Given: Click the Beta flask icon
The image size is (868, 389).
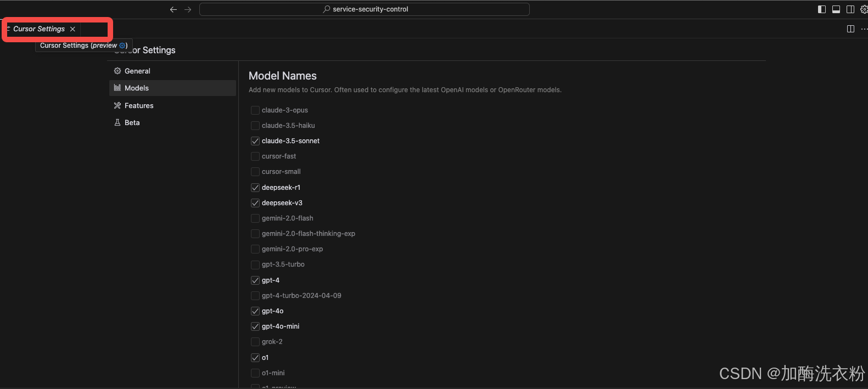Looking at the screenshot, I should pos(117,122).
